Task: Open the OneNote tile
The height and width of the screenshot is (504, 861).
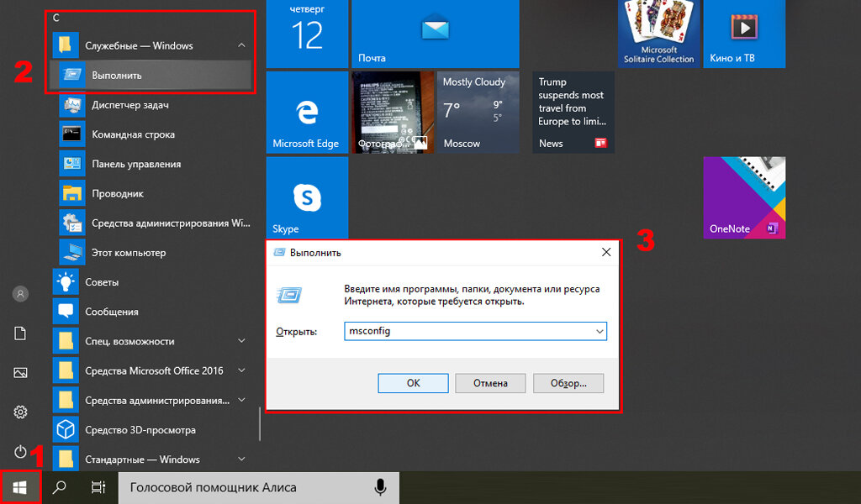Action: click(x=744, y=198)
